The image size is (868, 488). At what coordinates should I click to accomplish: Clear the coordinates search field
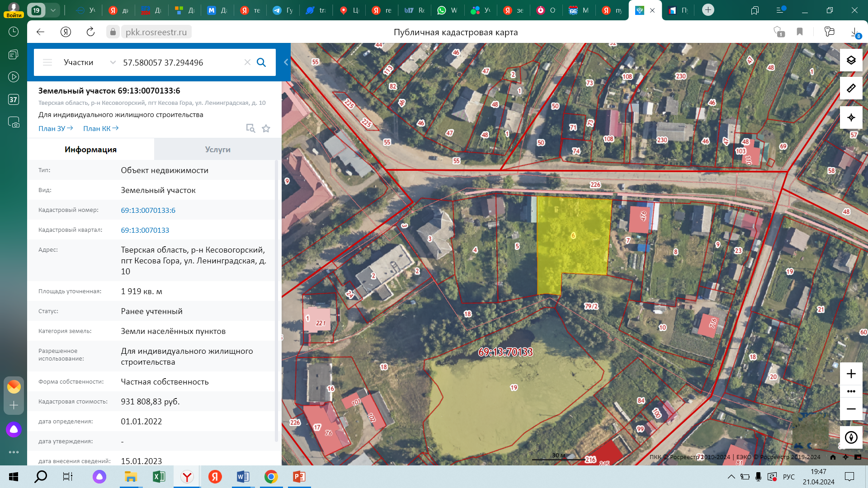(247, 62)
